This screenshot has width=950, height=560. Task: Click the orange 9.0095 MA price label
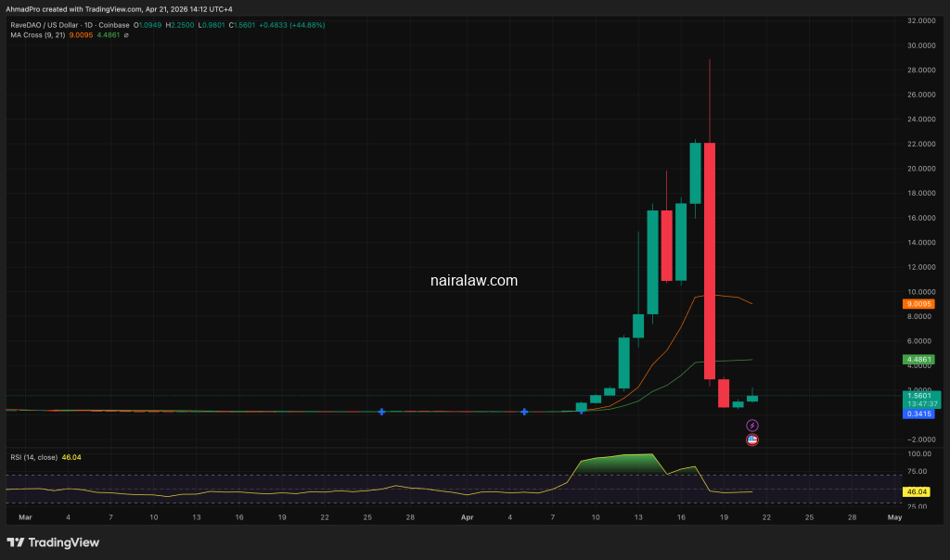pyautogui.click(x=918, y=303)
